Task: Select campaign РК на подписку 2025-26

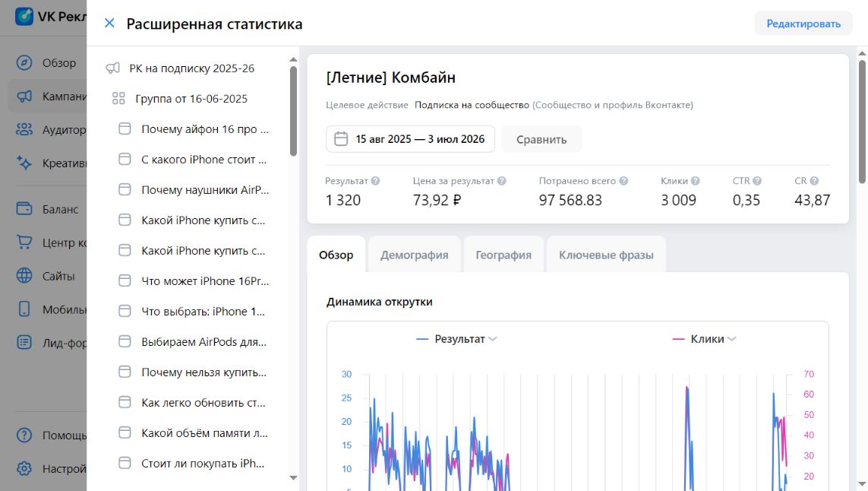Action: coord(192,68)
